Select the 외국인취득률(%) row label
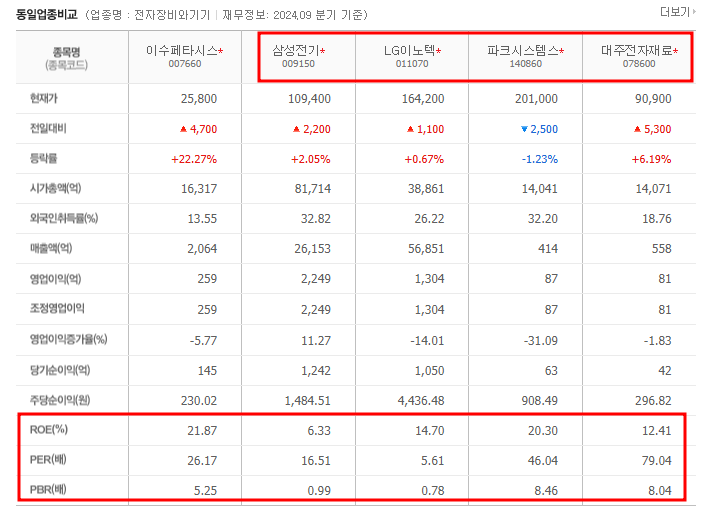Viewport: 701px width, 514px height. 64,219
